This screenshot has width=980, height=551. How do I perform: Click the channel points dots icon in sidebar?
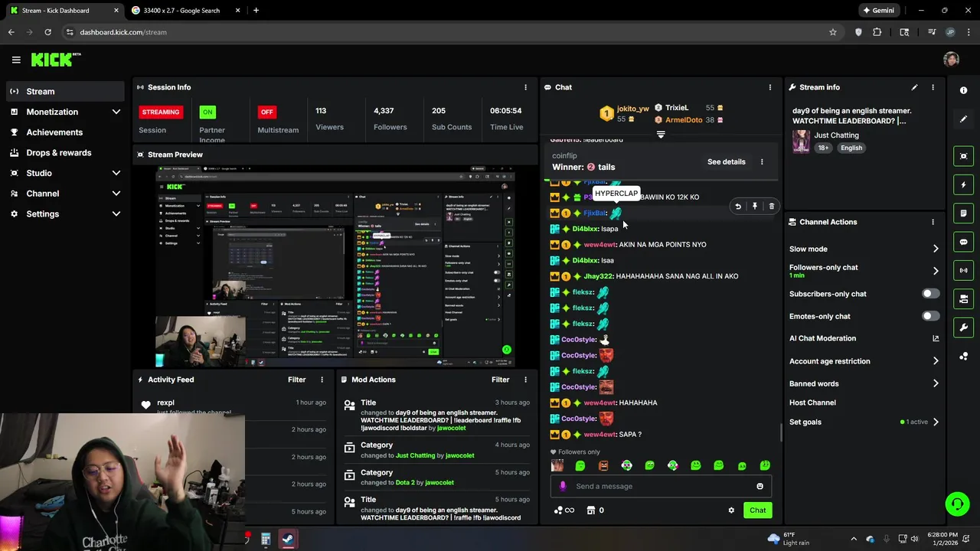pyautogui.click(x=963, y=356)
